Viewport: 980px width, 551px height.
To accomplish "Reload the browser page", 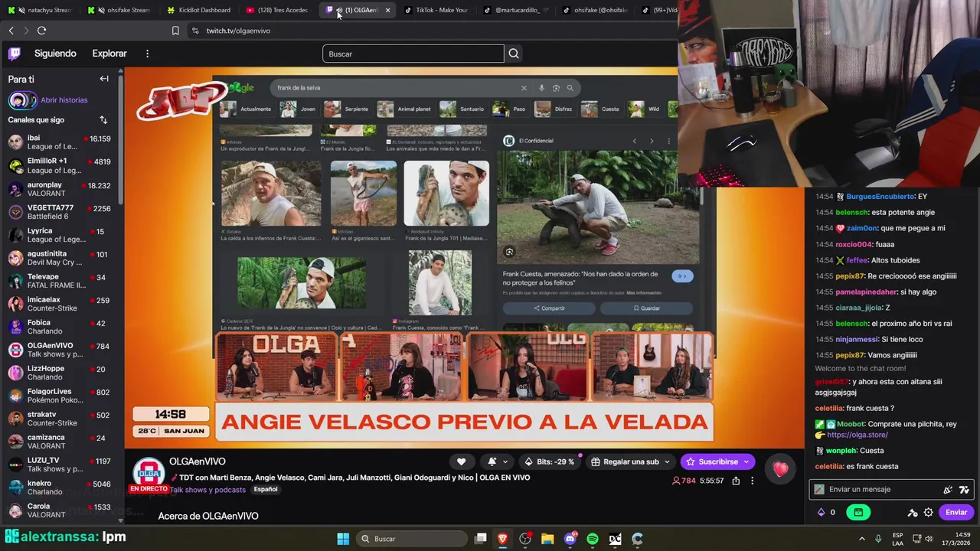I will click(41, 31).
